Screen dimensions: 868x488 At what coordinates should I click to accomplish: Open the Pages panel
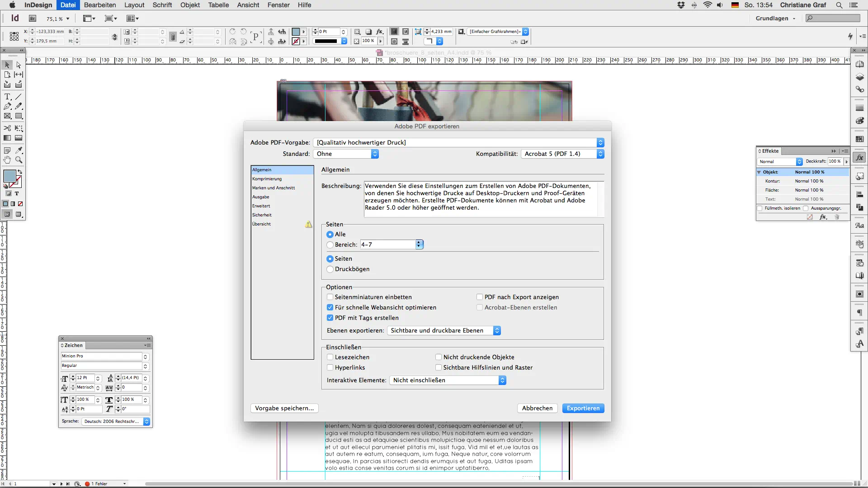point(860,64)
